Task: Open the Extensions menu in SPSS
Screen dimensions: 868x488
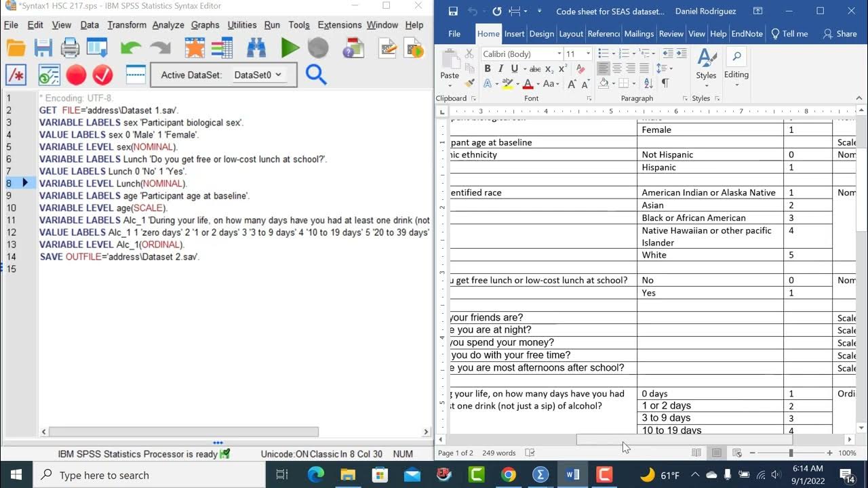Action: tap(339, 25)
